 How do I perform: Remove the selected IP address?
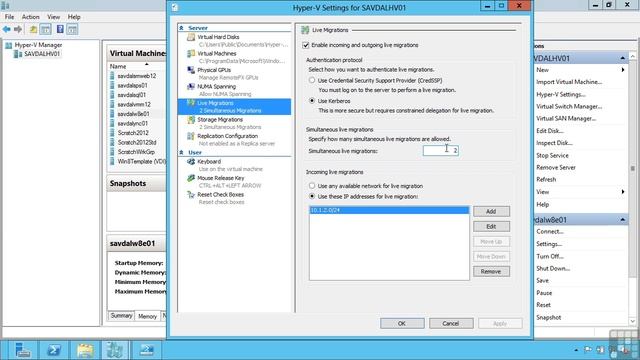pos(491,271)
